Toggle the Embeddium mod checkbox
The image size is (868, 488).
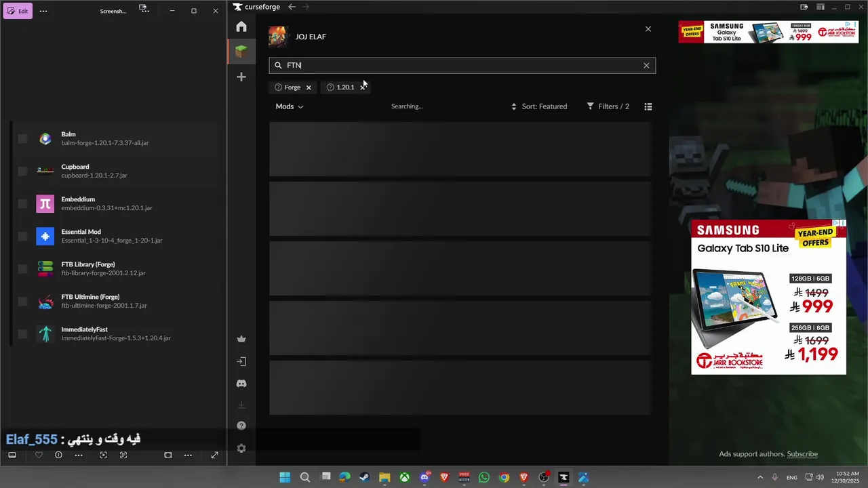[x=22, y=204]
